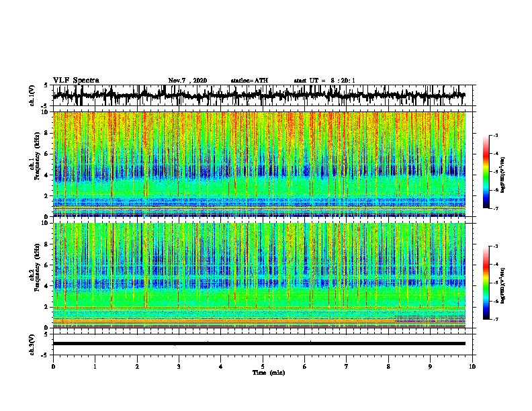Click the -3 value on ch.1 colorbar
532x411 pixels.
[495, 135]
